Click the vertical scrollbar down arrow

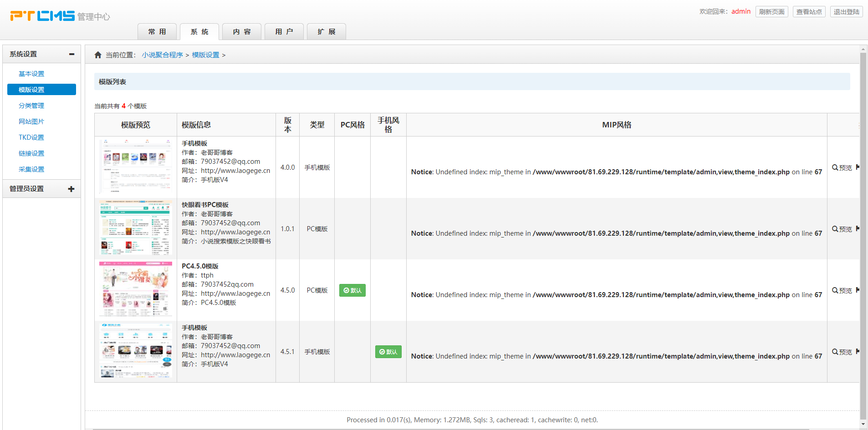[x=863, y=424]
